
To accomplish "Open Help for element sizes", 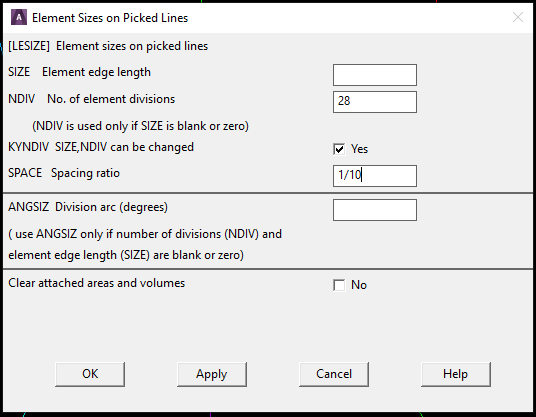I will 456,374.
